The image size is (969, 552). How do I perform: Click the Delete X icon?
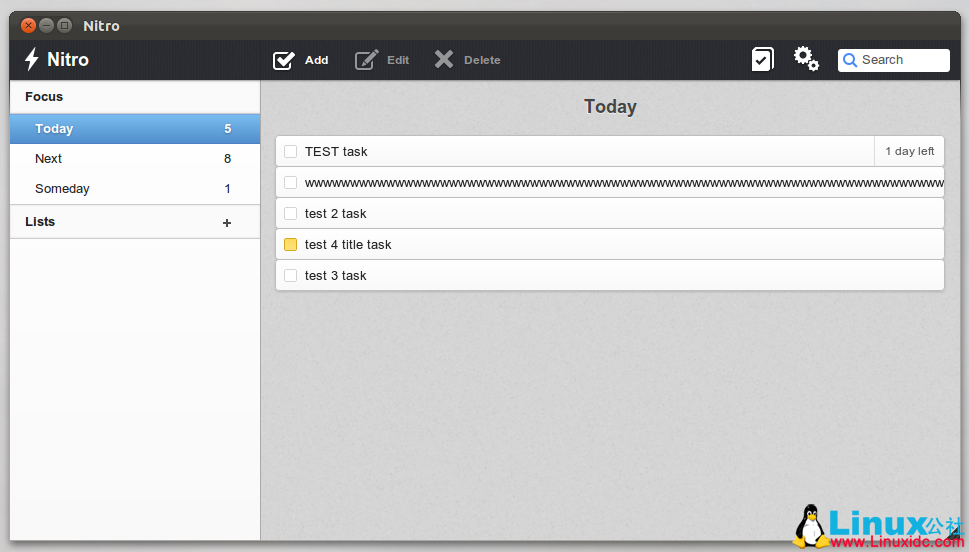point(444,60)
